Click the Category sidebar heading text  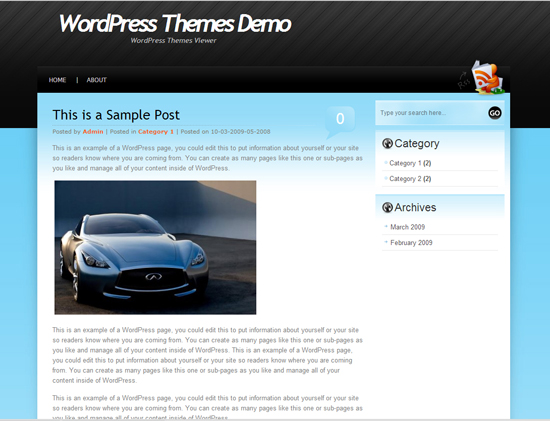[x=417, y=143]
